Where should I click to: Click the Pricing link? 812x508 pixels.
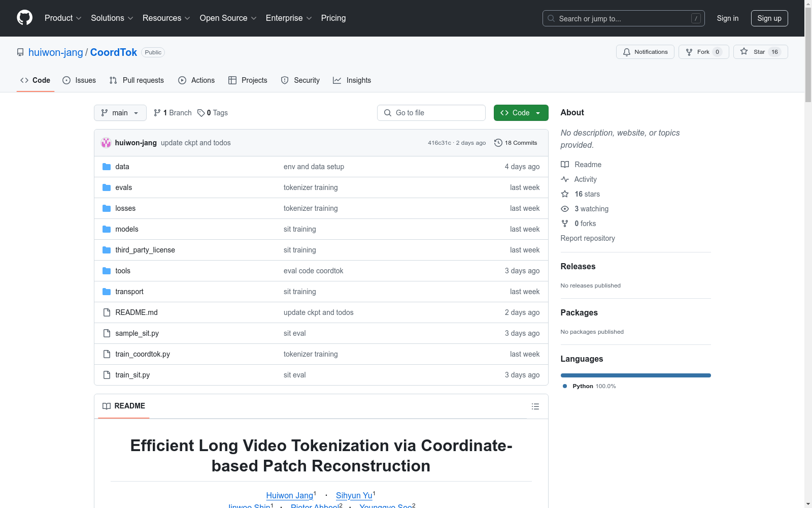pos(333,18)
